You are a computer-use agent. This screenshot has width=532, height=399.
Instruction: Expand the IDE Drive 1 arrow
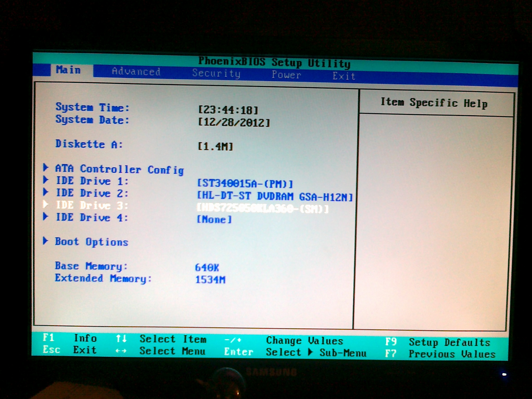point(46,180)
